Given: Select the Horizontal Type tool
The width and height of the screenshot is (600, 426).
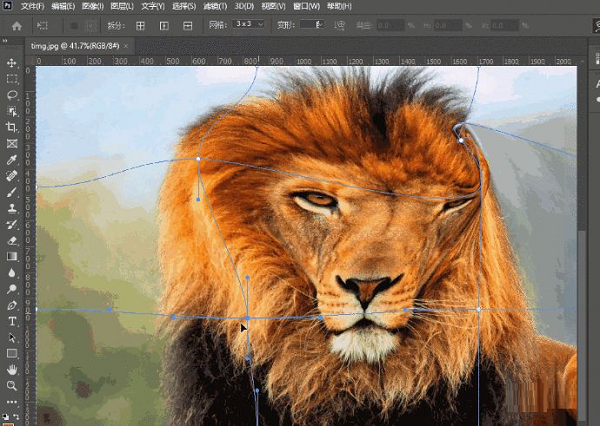Looking at the screenshot, I should (12, 321).
